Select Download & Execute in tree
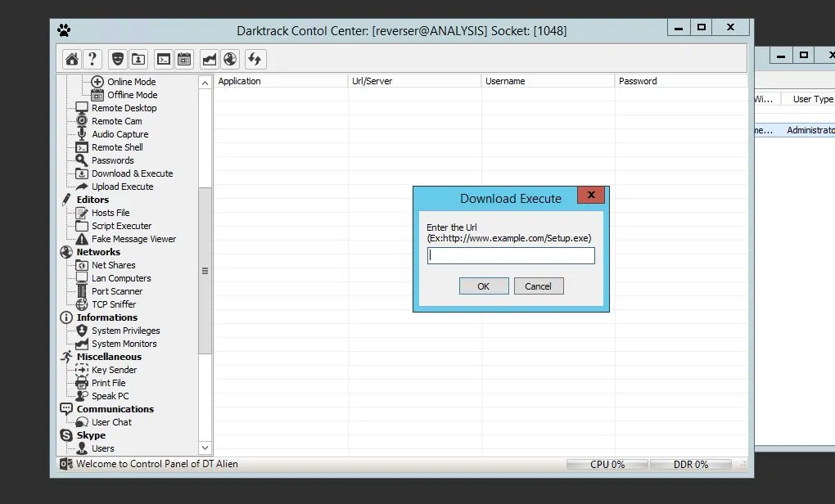 (132, 173)
